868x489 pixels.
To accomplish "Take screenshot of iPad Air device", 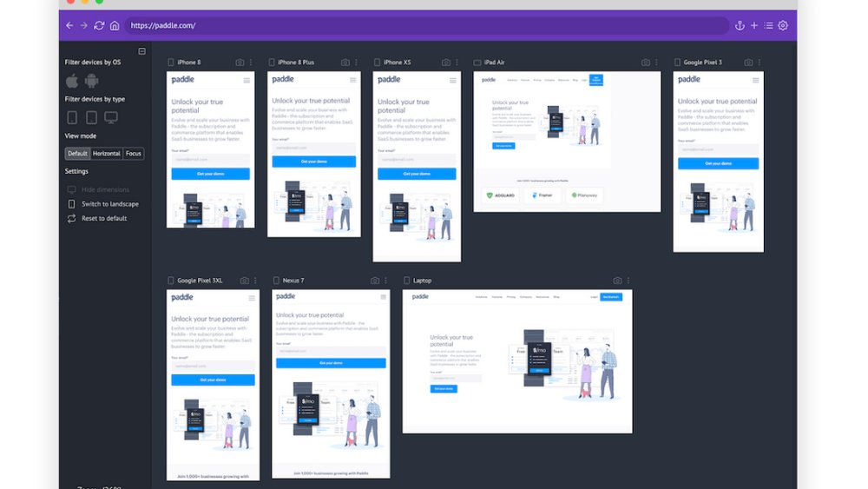I will click(x=646, y=63).
